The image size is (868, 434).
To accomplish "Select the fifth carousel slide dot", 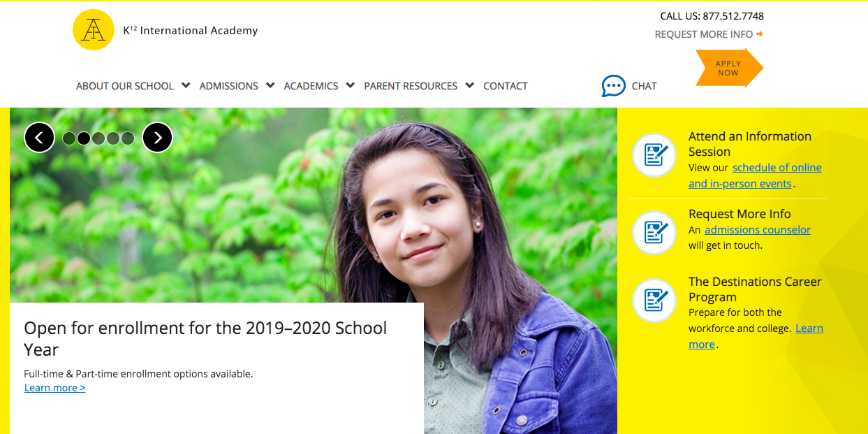I will (x=128, y=138).
